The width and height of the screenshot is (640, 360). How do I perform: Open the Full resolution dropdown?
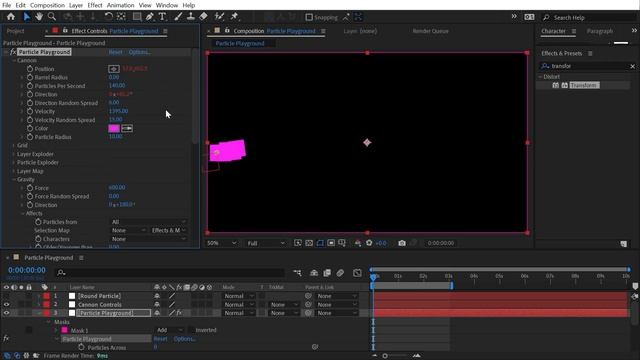[266, 243]
